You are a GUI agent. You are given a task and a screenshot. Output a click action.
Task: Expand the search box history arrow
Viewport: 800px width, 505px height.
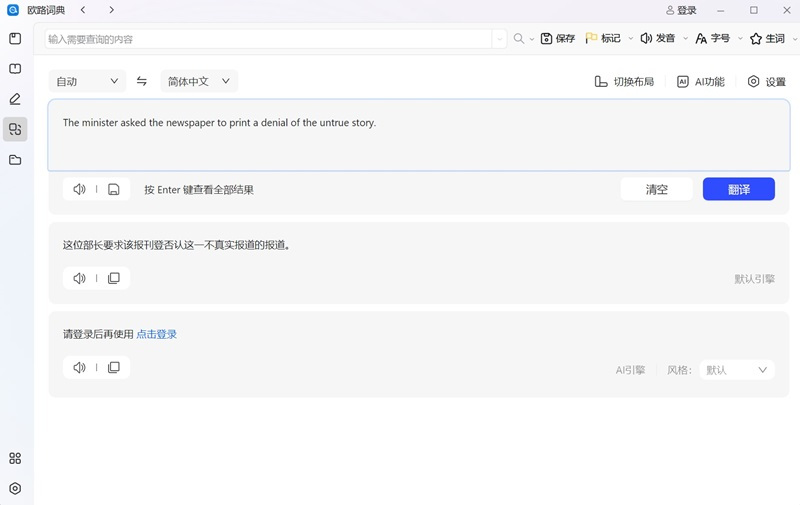click(x=498, y=39)
